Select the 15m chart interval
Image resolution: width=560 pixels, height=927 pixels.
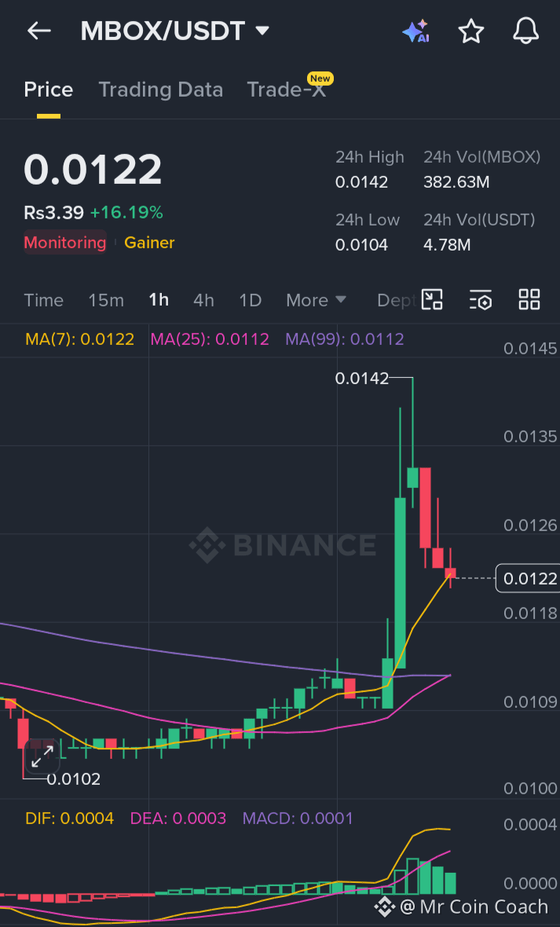(x=106, y=300)
